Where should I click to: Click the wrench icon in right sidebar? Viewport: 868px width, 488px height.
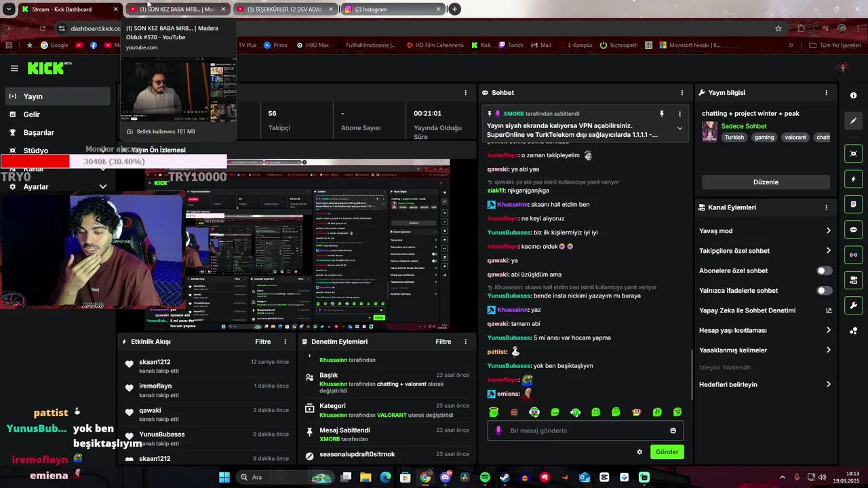[853, 306]
